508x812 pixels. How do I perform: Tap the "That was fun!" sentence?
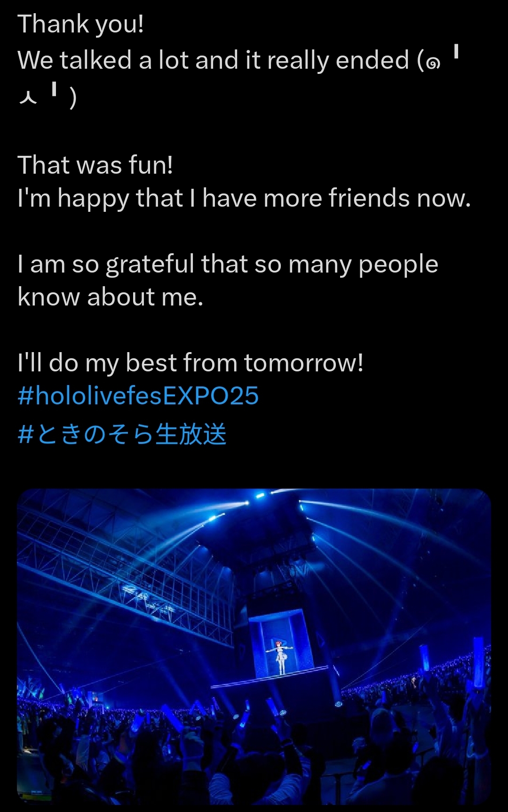point(95,165)
